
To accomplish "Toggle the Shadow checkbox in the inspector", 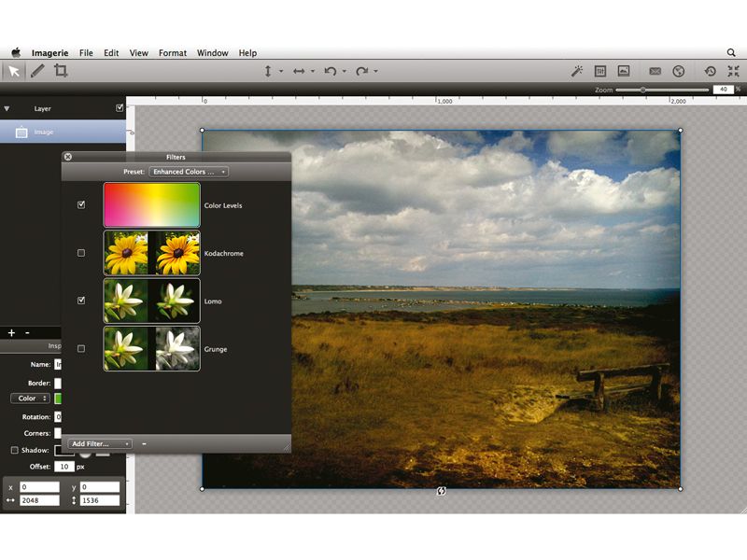I will pos(14,450).
